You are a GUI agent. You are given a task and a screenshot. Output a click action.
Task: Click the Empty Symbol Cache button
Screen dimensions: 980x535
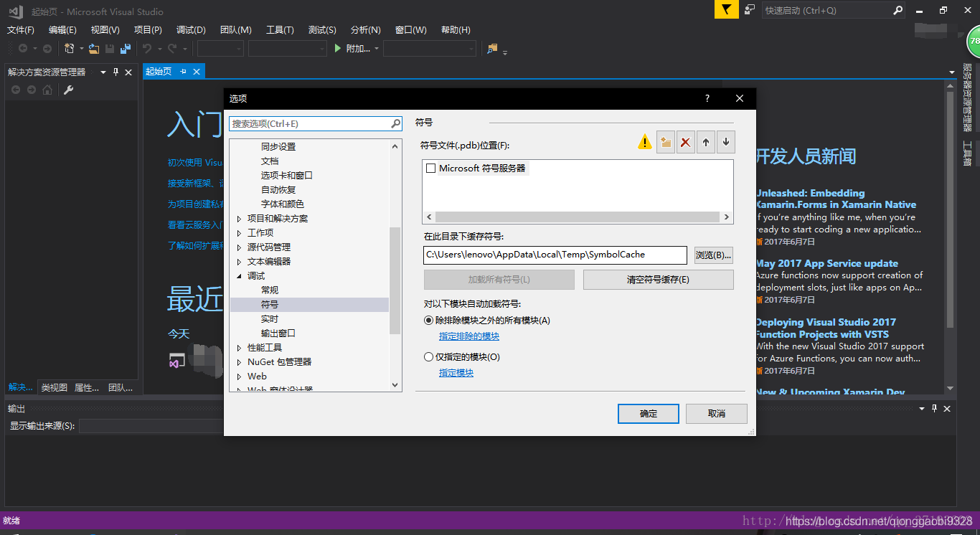(658, 280)
